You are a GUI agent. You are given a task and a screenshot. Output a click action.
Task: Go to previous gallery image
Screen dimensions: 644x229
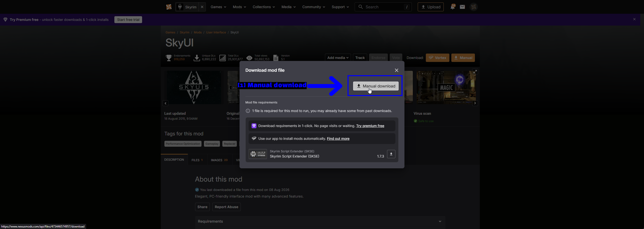(x=165, y=103)
